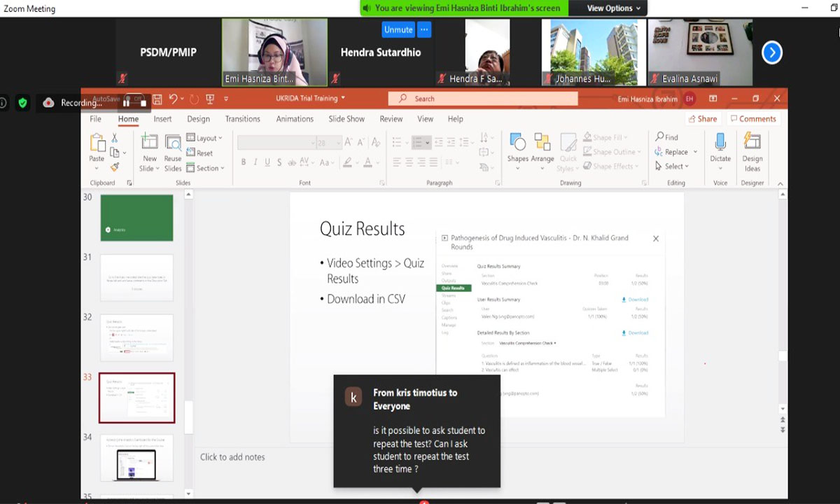Click the Unmute button on Emi's video
This screenshot has height=504, width=840.
(398, 29)
